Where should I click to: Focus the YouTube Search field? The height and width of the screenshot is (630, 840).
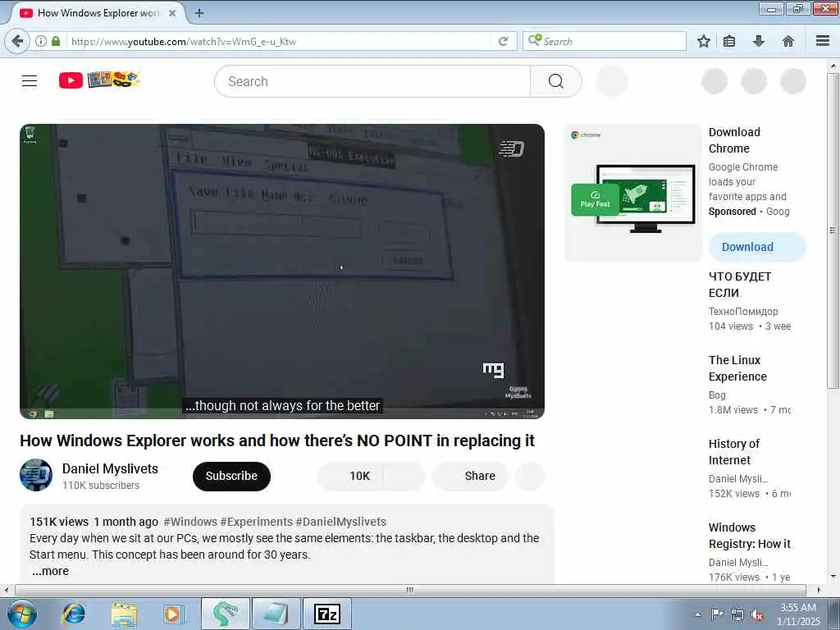(x=372, y=81)
